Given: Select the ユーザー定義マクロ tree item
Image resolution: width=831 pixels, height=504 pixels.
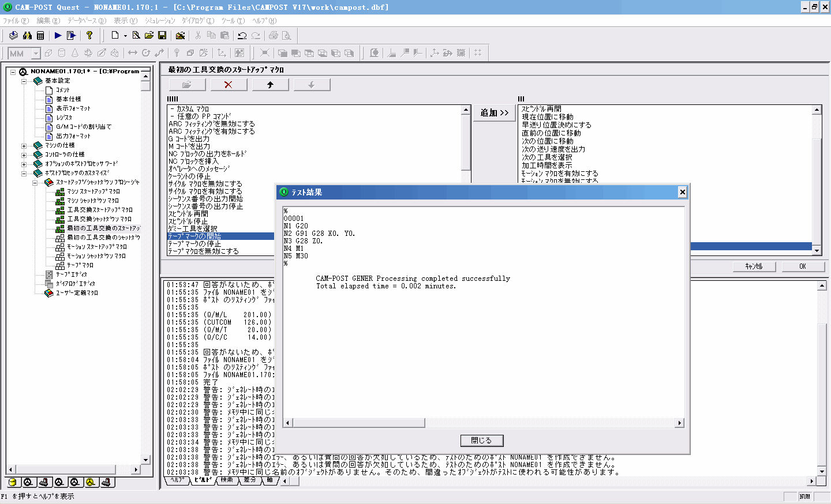Looking at the screenshot, I should (x=77, y=293).
